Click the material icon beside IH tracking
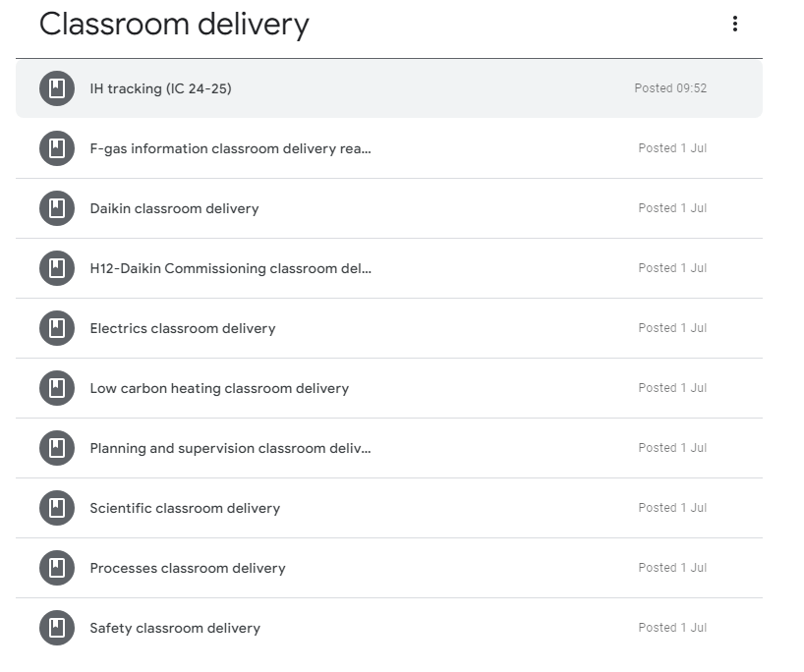The width and height of the screenshot is (804, 672). (57, 88)
